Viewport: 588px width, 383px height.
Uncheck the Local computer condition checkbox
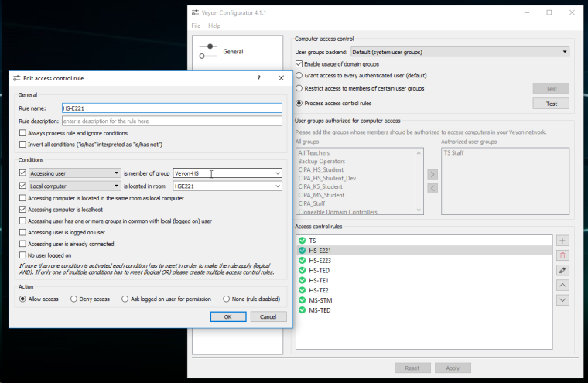(23, 186)
